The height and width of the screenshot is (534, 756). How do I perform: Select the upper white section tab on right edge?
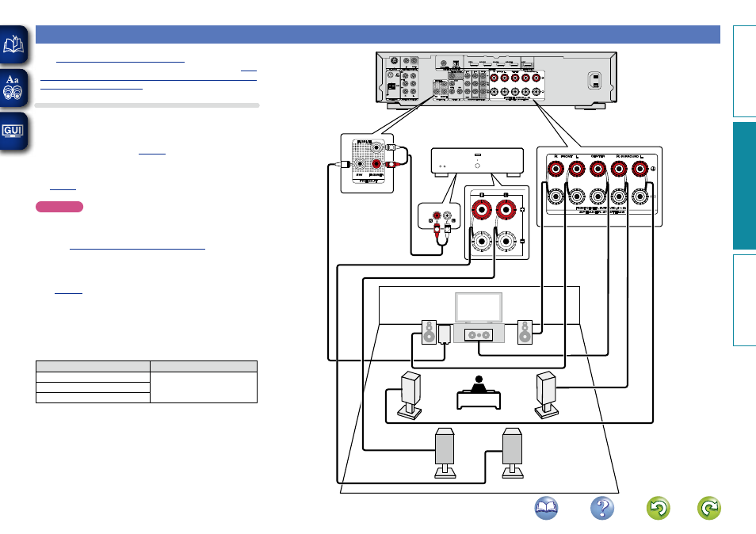(x=744, y=71)
